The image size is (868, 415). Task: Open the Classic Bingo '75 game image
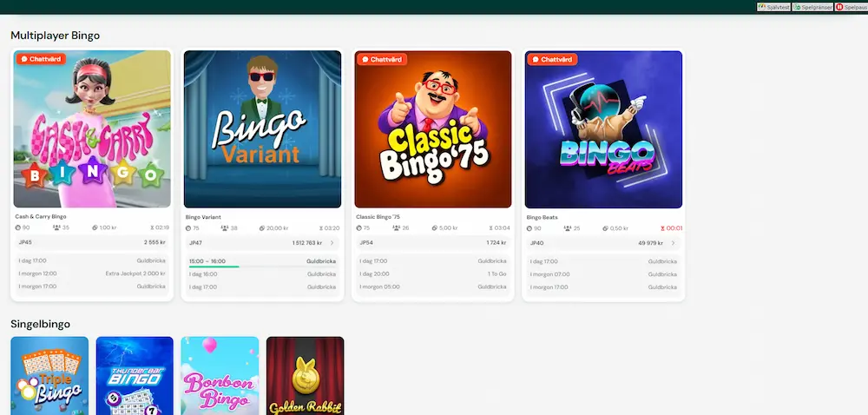click(433, 128)
